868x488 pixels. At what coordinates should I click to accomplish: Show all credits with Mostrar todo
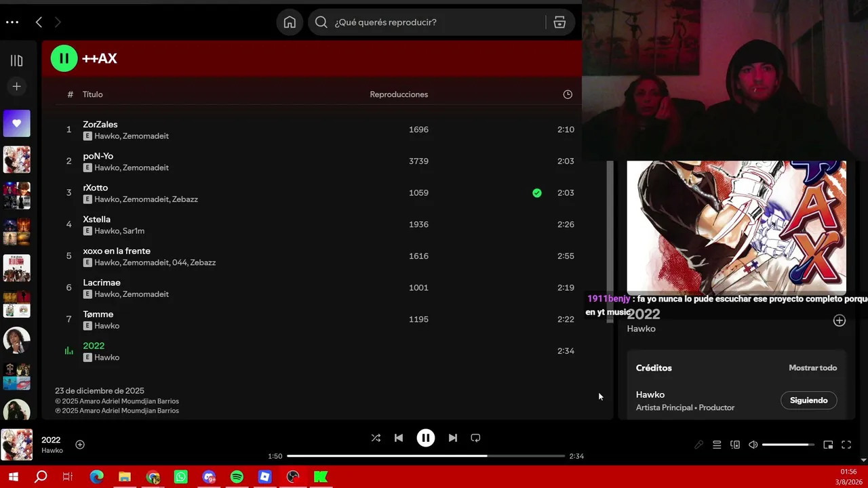click(x=812, y=368)
